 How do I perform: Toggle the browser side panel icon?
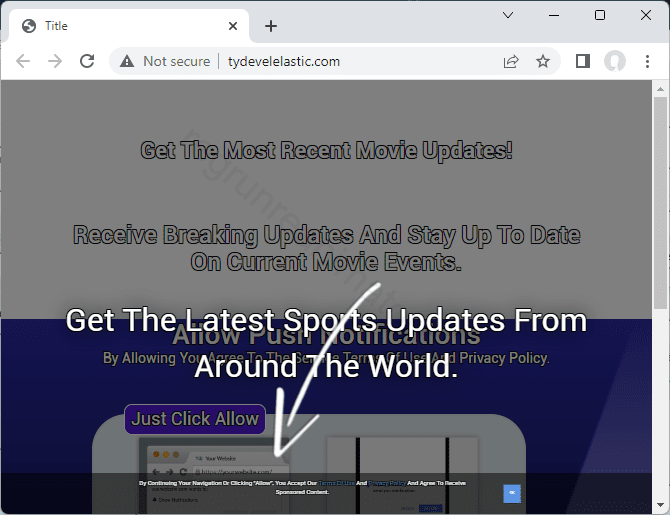583,61
